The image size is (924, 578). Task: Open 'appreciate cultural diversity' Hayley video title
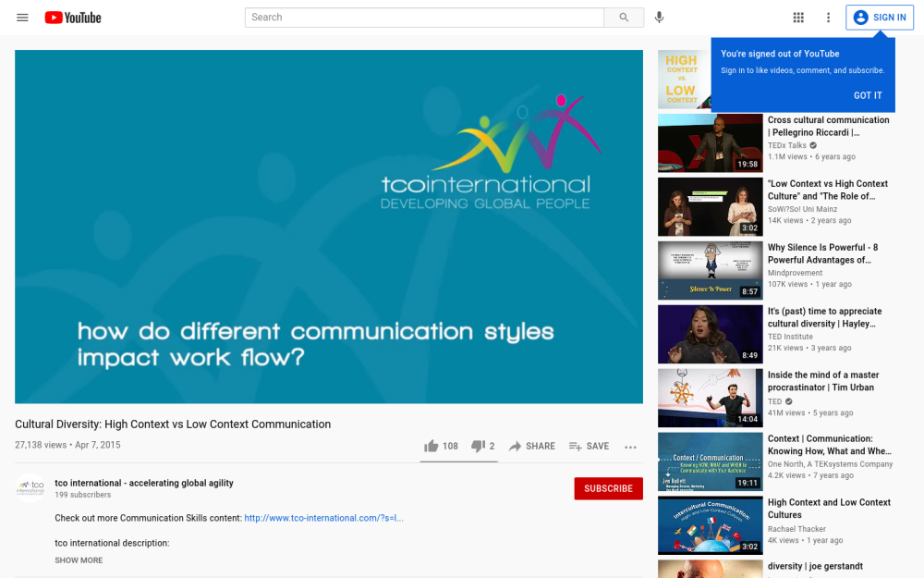(824, 317)
